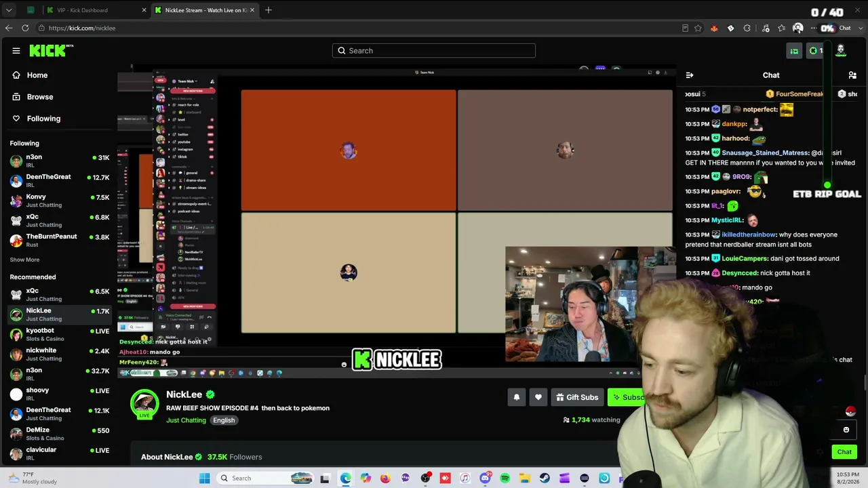Click the 1,734 watching viewer count
The width and height of the screenshot is (868, 488).
pos(591,420)
